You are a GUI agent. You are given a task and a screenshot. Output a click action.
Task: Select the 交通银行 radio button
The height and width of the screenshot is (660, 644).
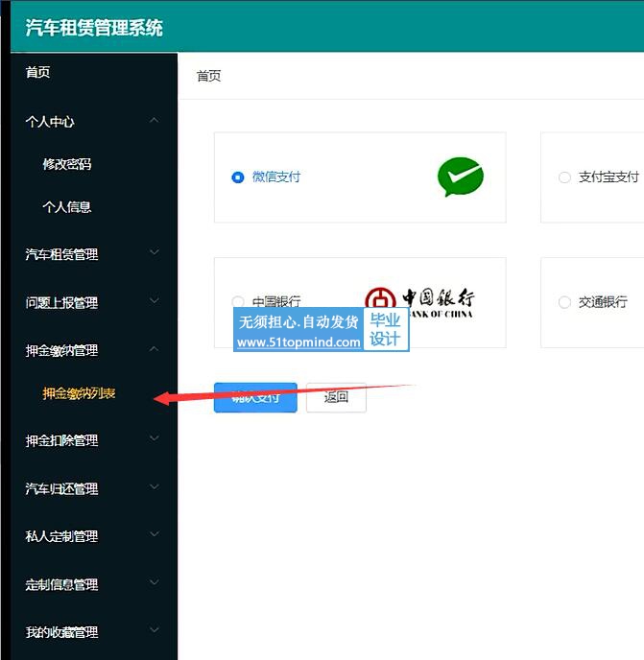click(564, 302)
